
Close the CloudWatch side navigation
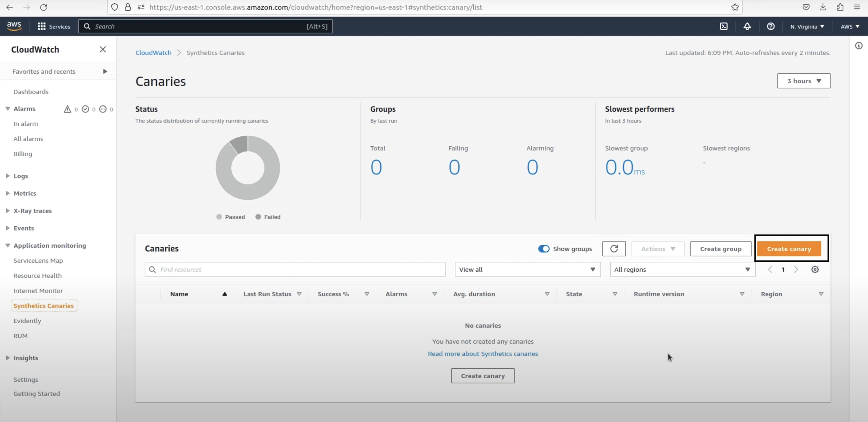[103, 49]
